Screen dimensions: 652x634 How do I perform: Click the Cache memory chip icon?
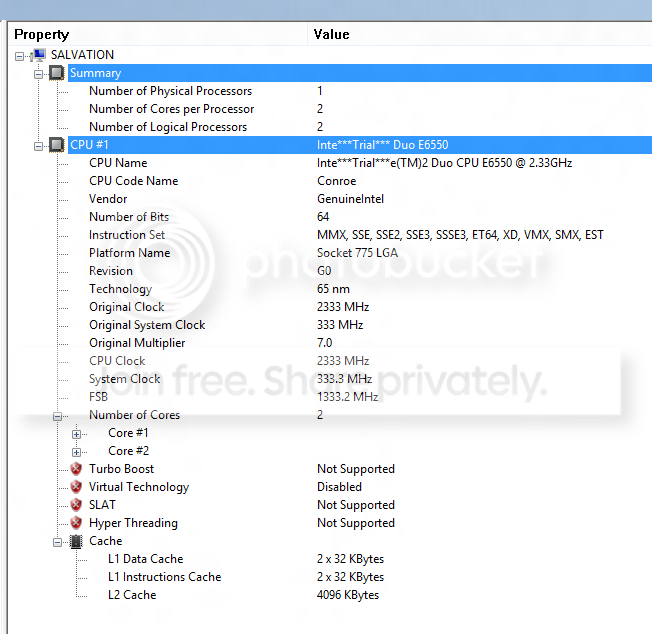coord(76,541)
